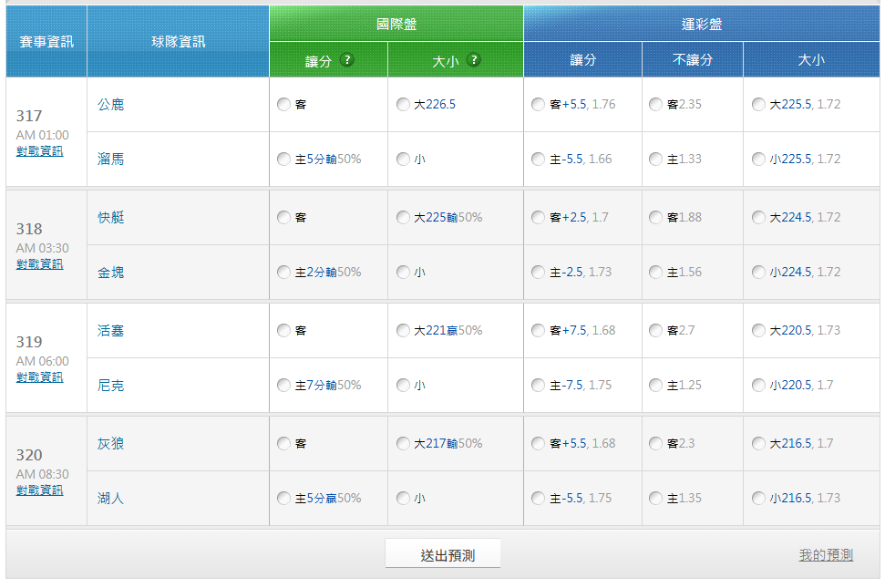Click the 不讓分 column header

tap(693, 60)
